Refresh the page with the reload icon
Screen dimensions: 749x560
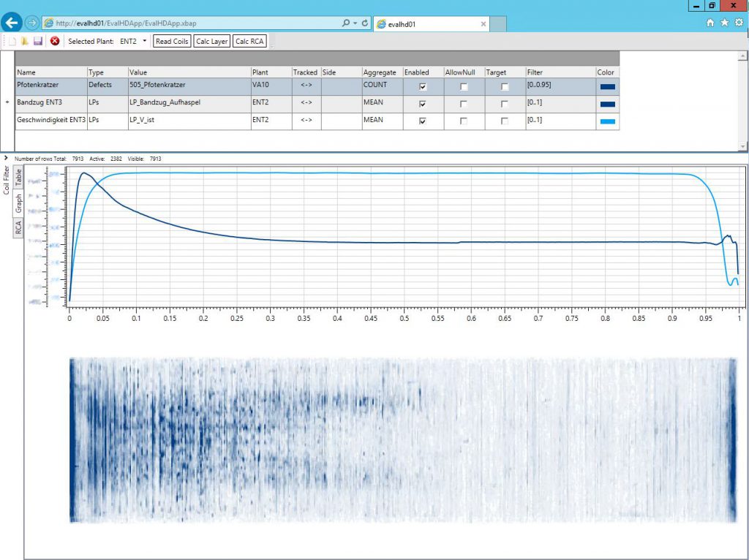point(365,23)
